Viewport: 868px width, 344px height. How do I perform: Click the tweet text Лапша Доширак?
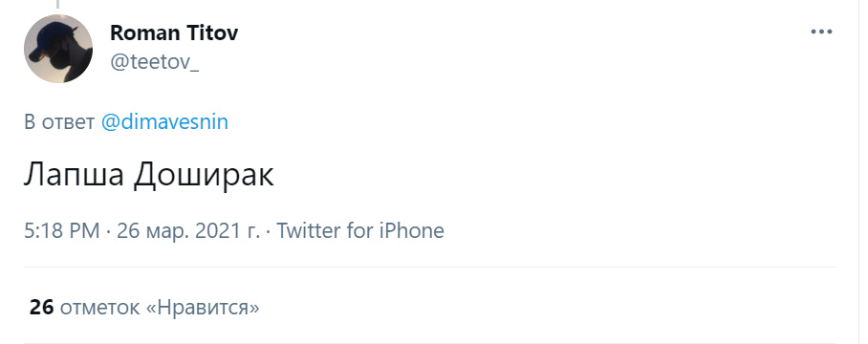(149, 175)
